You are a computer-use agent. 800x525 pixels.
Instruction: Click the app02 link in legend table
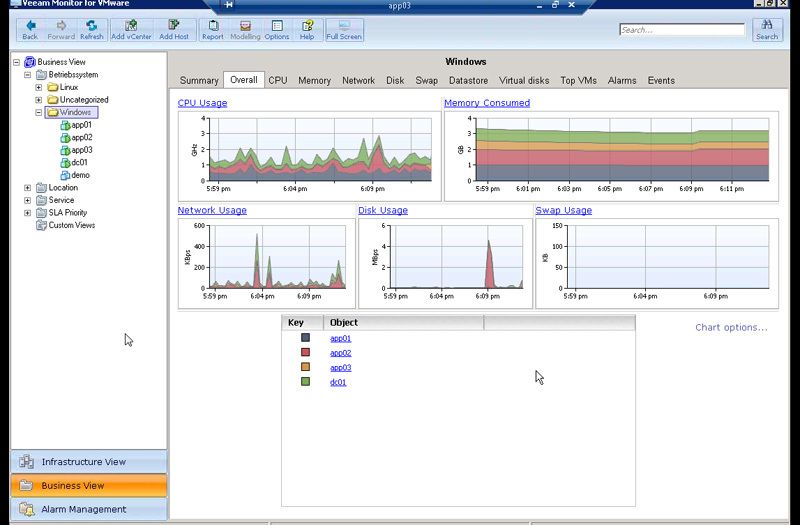[340, 353]
